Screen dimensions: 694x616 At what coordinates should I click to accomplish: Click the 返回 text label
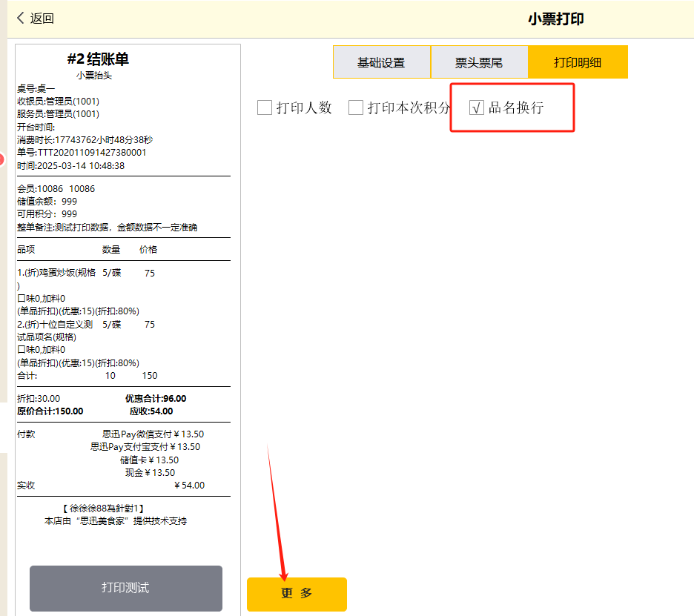[x=42, y=19]
